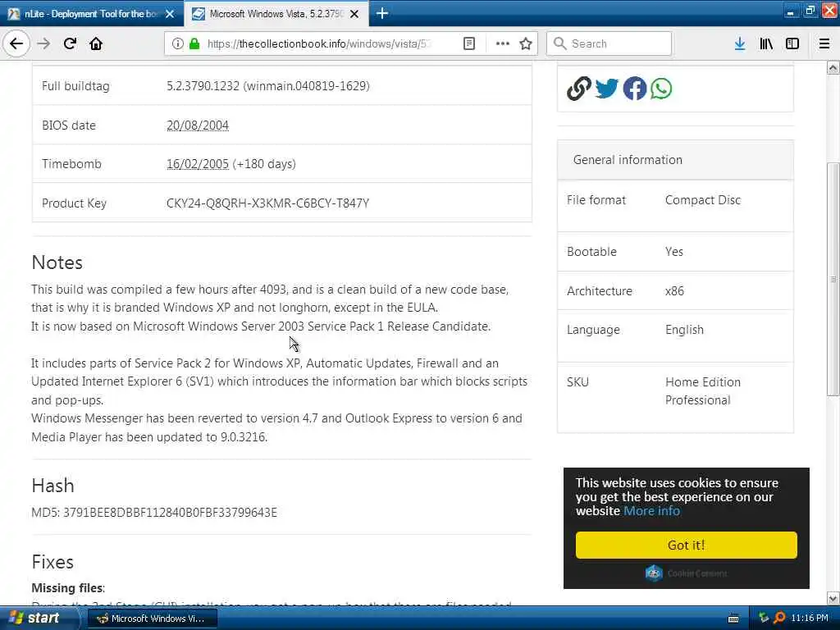Reload the current page
This screenshot has height=630, width=840.
click(70, 43)
